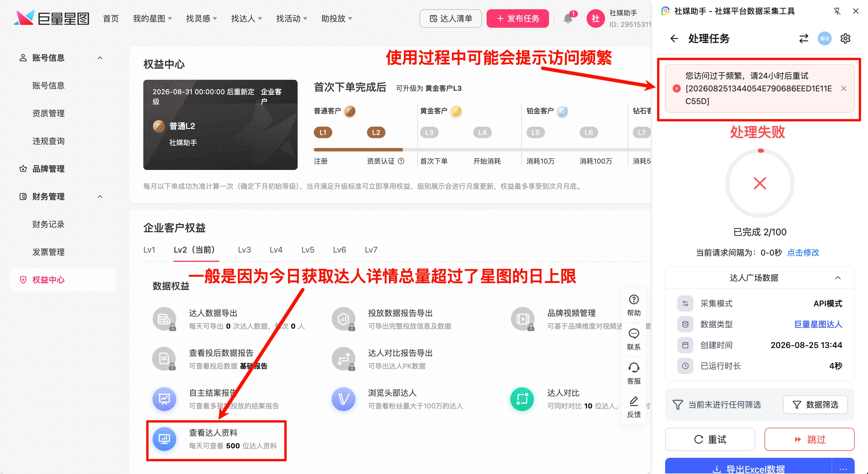Open 财务记录 in the sidebar
The width and height of the screenshot is (868, 474).
(49, 224)
